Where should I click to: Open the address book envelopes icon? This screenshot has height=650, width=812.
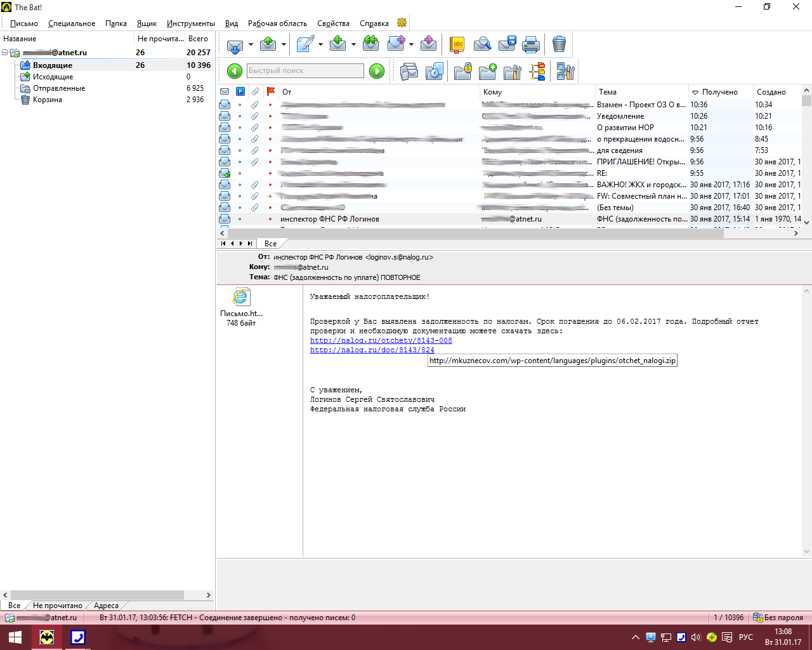(x=409, y=71)
